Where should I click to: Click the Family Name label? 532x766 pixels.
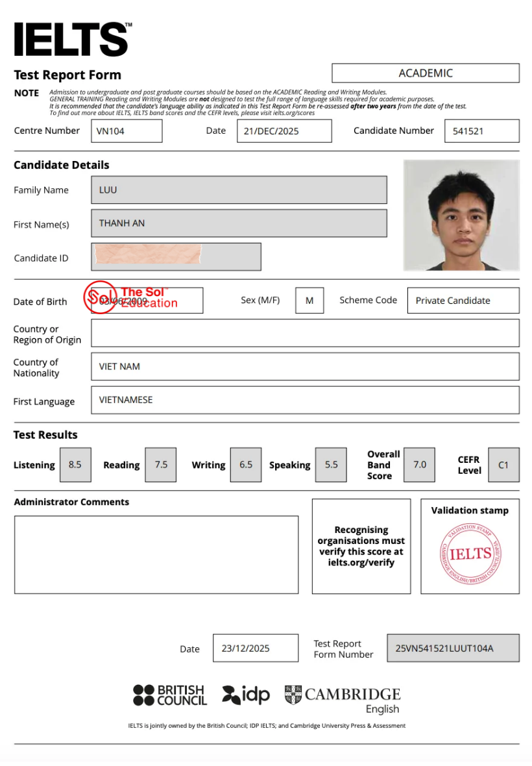[41, 190]
